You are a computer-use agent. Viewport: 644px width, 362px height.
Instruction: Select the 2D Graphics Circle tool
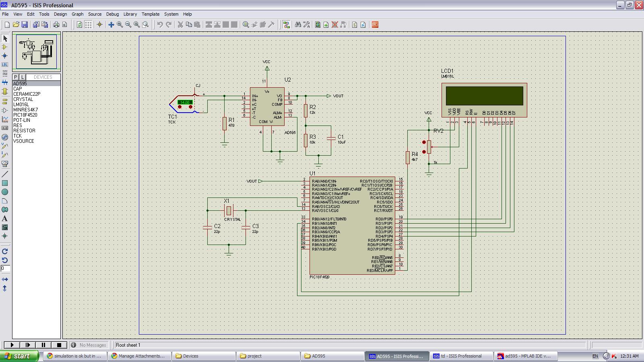[x=5, y=192]
